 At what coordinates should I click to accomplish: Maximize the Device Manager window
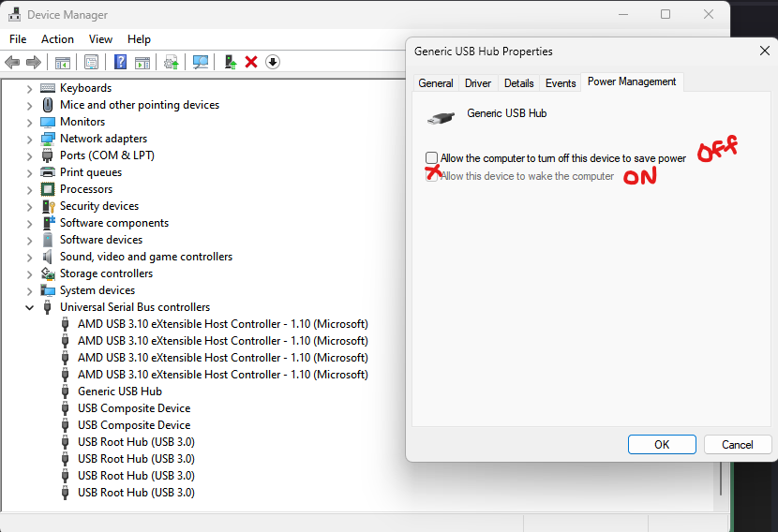666,14
